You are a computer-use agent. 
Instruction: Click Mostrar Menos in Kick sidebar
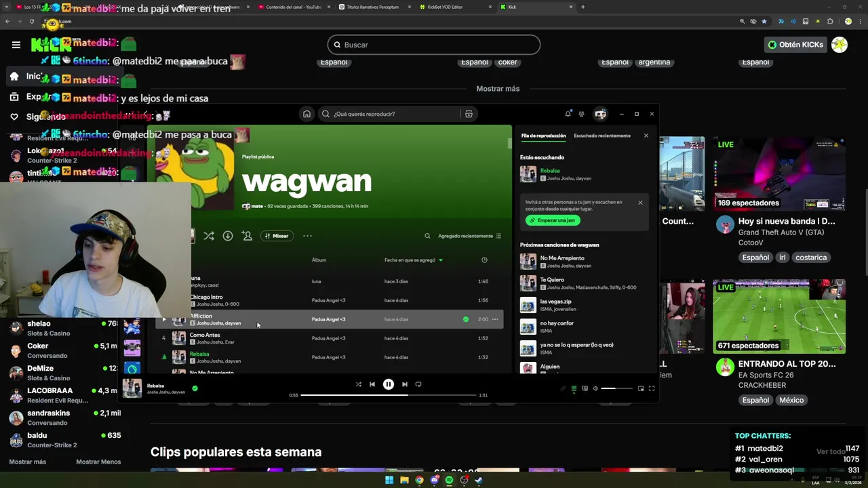tap(98, 462)
